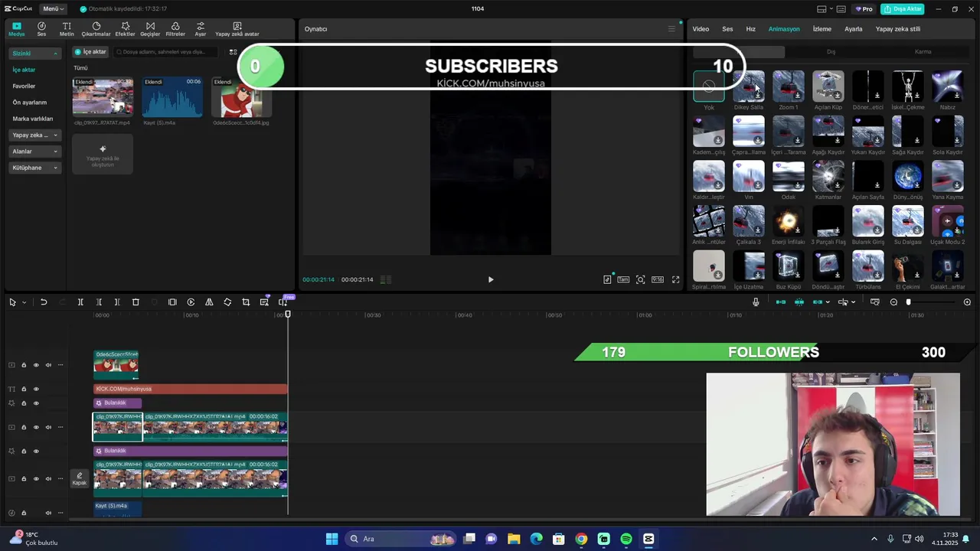
Task: Select the Karma animation sub-tab
Action: tap(923, 52)
